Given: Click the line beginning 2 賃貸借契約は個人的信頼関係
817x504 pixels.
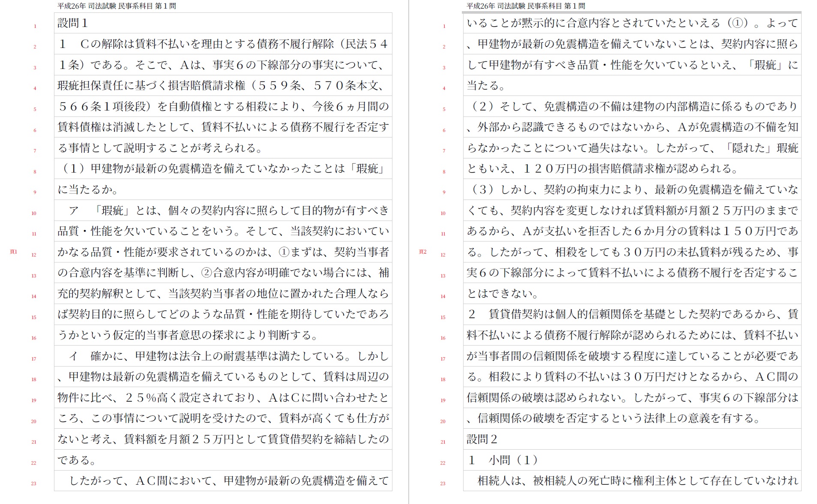Looking at the screenshot, I should click(x=632, y=314).
